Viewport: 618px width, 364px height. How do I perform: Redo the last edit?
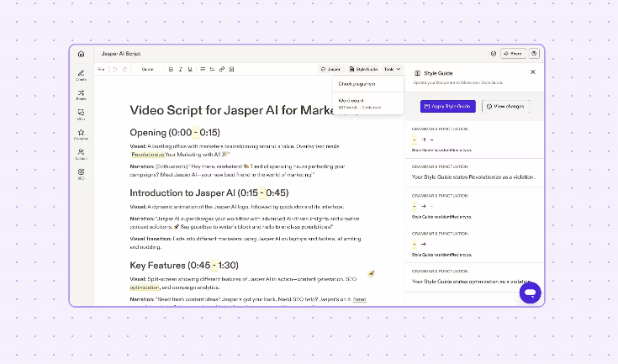pos(124,69)
